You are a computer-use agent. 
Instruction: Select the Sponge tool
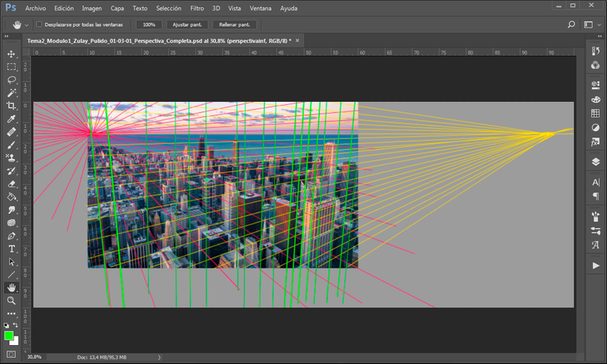click(x=11, y=223)
